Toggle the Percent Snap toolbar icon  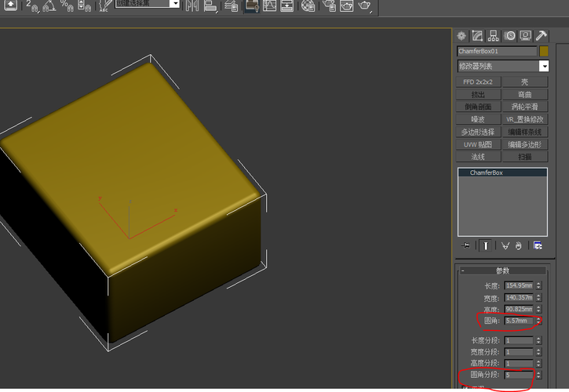point(67,5)
